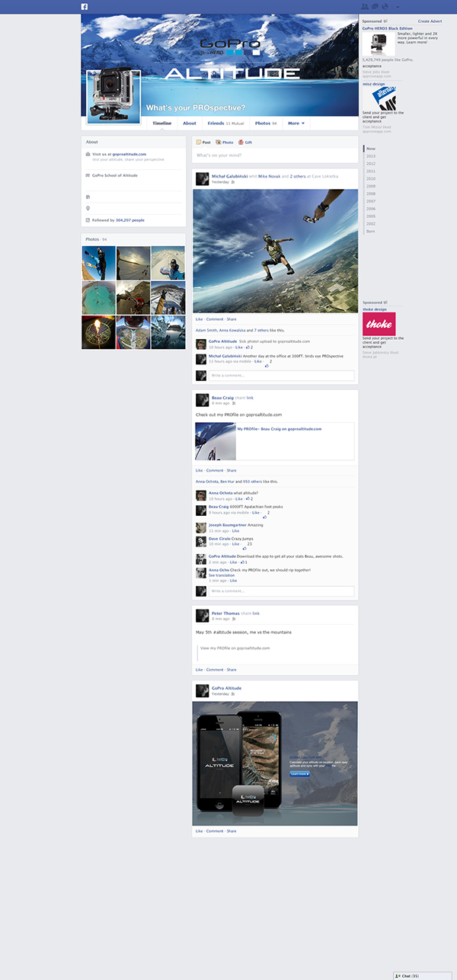Click Comment under the skydiving photo post
457x980 pixels.
coord(215,319)
